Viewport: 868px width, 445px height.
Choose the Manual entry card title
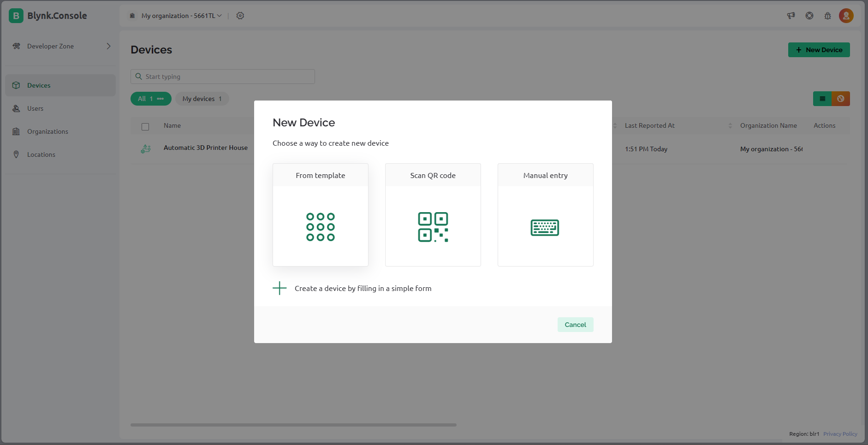click(546, 175)
